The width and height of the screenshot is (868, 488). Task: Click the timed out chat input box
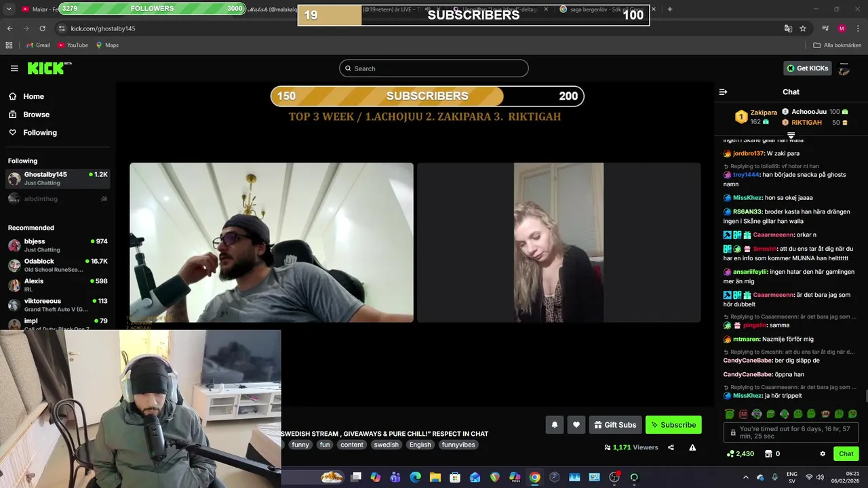(791, 432)
